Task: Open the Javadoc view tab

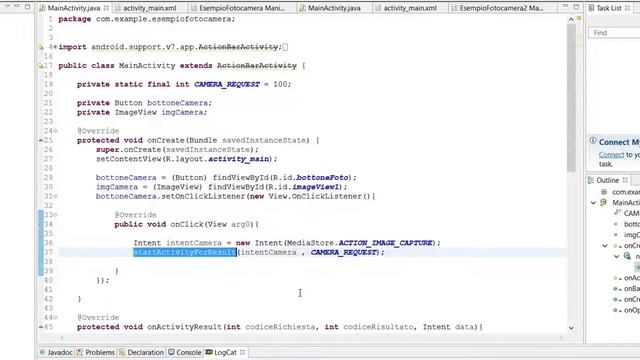Action: 56,352
